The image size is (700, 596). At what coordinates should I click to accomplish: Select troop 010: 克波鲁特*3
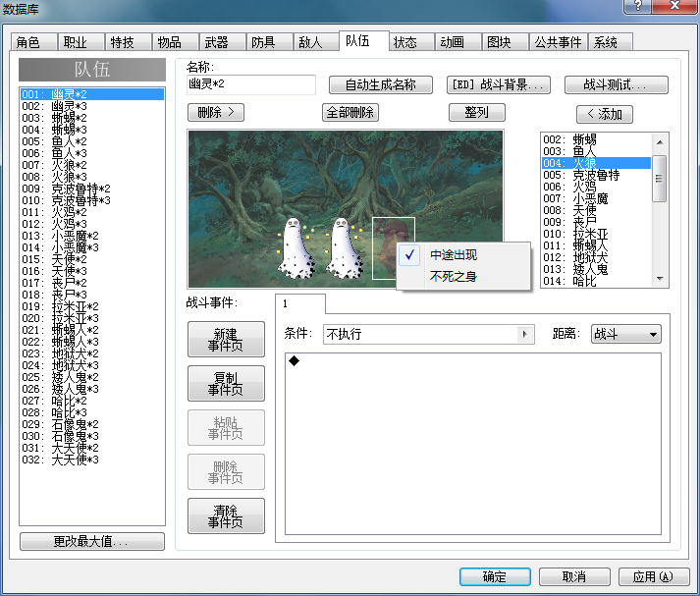[x=92, y=200]
